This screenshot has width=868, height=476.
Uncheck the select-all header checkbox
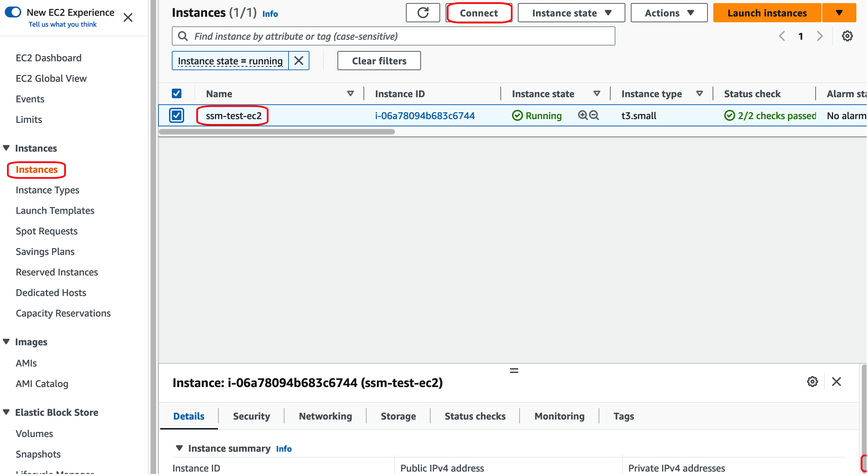point(177,93)
